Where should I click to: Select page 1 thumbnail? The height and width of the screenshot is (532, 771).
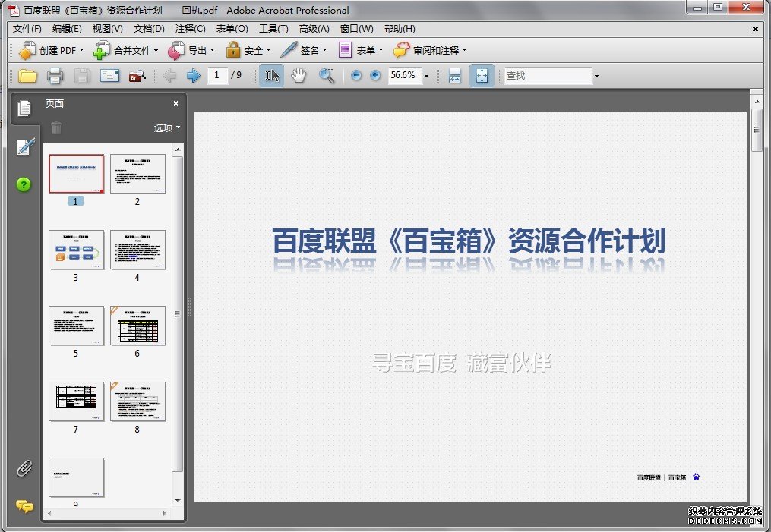point(76,174)
